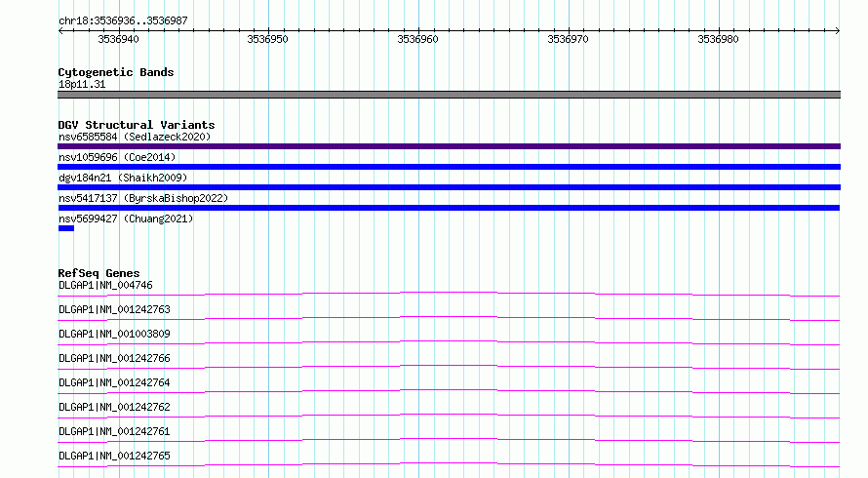The width and height of the screenshot is (868, 478).
Task: Select the 18p11.31 band label
Action: point(82,84)
